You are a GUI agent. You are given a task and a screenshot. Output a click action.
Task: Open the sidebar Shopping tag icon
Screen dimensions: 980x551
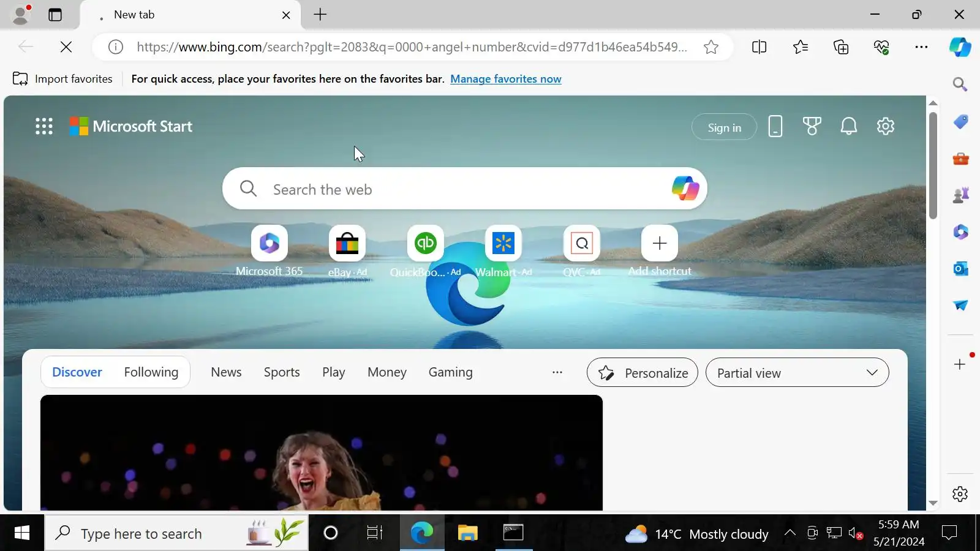pos(960,122)
